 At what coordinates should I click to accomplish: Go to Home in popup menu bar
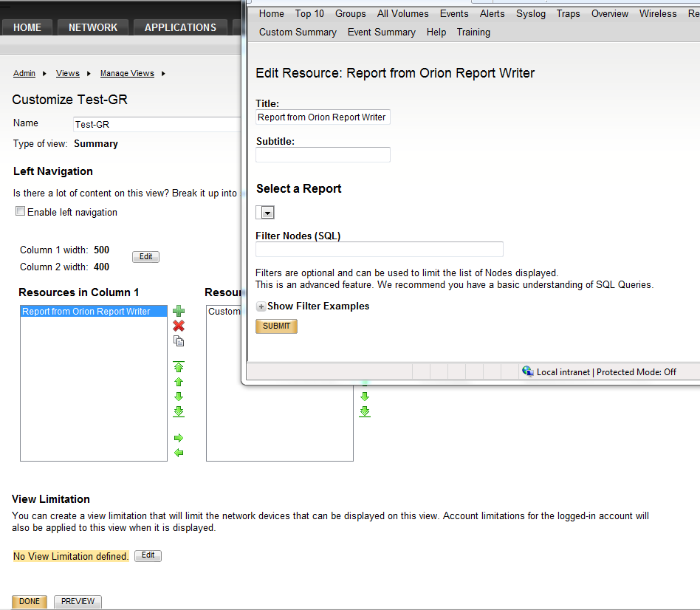click(272, 14)
